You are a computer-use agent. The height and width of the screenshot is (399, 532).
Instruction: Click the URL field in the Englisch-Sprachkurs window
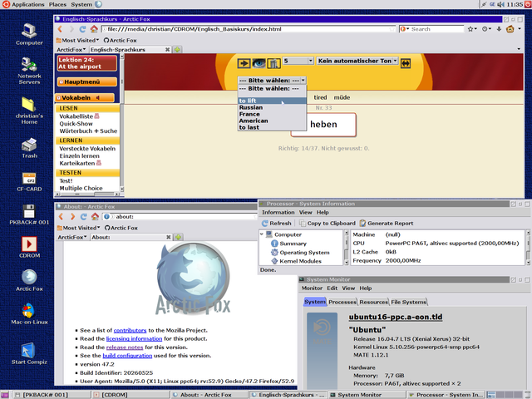coord(249,29)
